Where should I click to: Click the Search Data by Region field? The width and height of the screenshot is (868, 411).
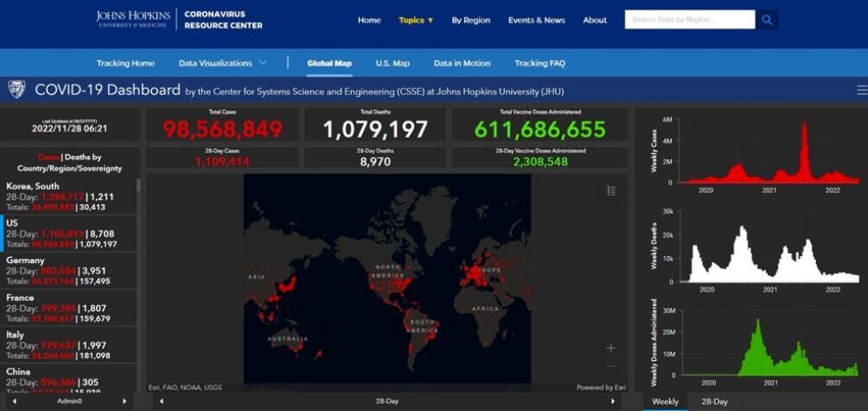pos(690,19)
